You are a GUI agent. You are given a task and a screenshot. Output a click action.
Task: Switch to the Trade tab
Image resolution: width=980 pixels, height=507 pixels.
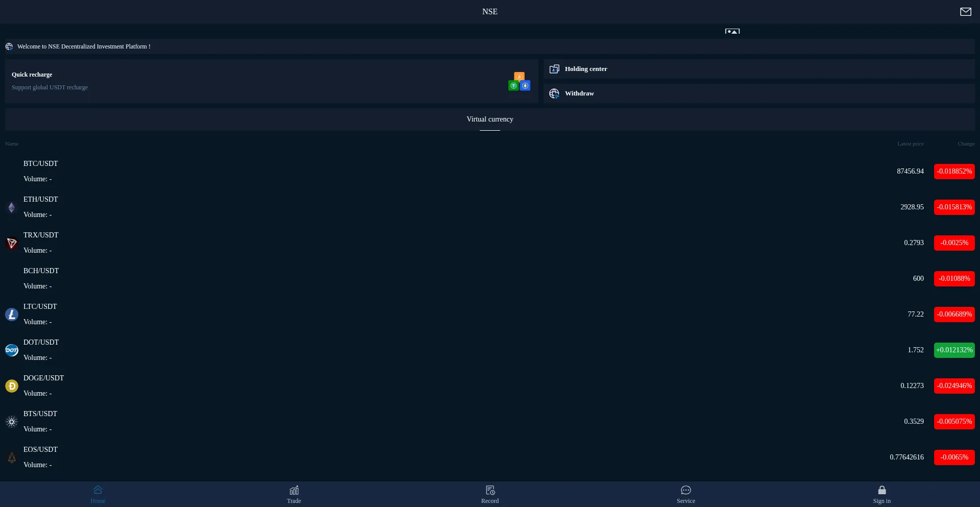(294, 494)
